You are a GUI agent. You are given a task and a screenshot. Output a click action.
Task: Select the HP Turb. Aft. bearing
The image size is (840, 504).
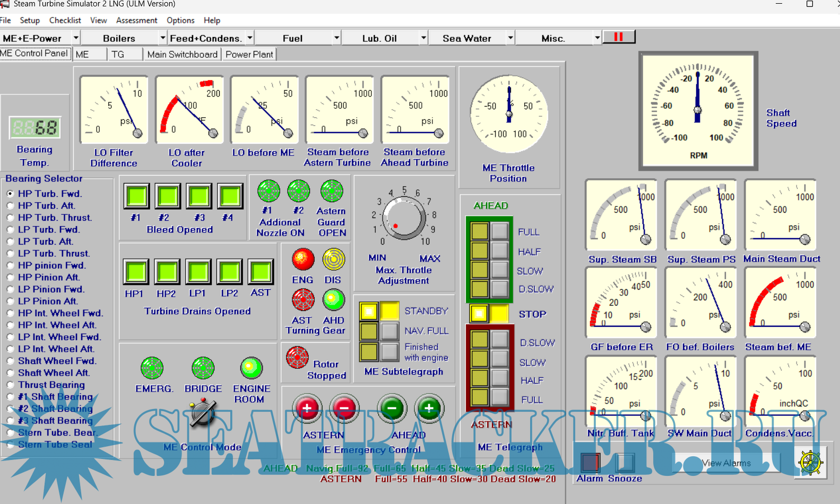pos(11,206)
